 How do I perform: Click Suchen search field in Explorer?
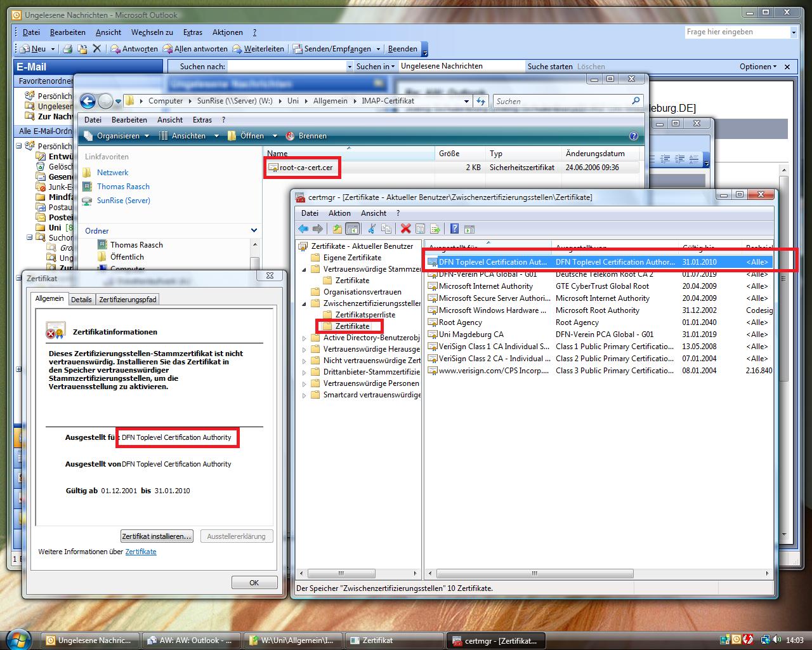point(561,101)
